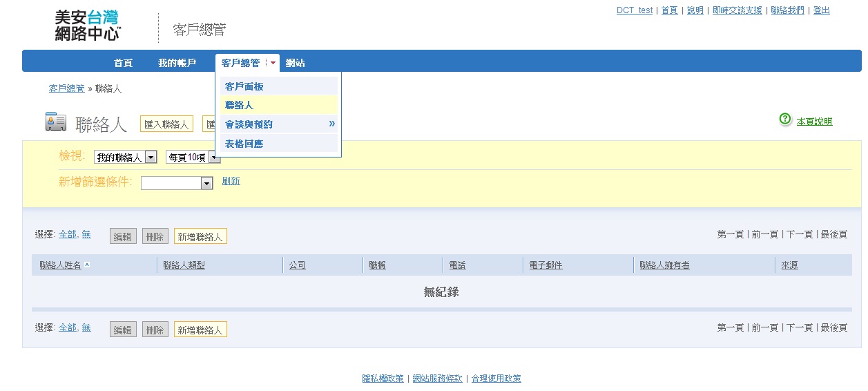Select 全部 link in the top selection row
Screen dimensions: 868x391
[x=68, y=234]
